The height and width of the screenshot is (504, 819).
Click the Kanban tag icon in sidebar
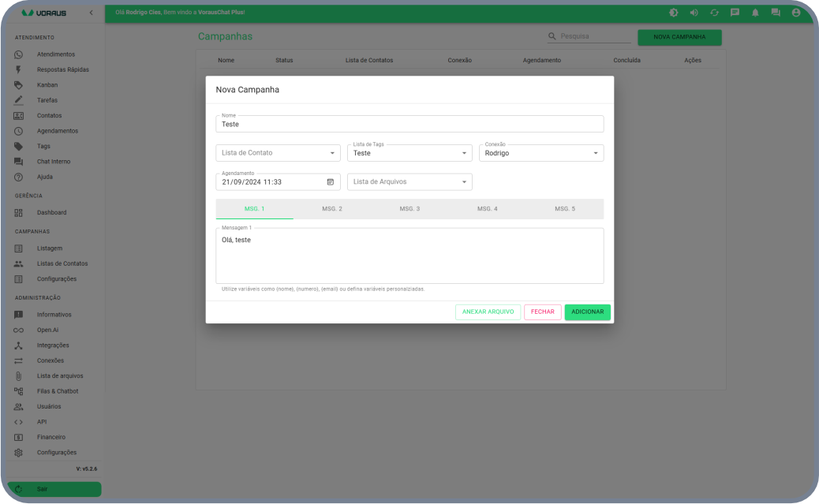point(19,85)
